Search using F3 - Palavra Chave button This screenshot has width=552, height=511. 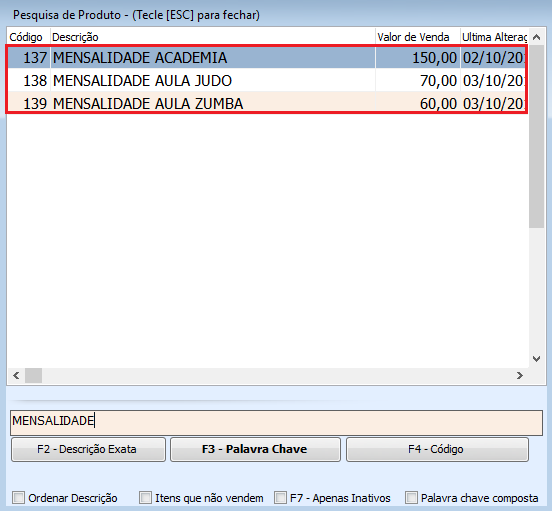tap(255, 449)
